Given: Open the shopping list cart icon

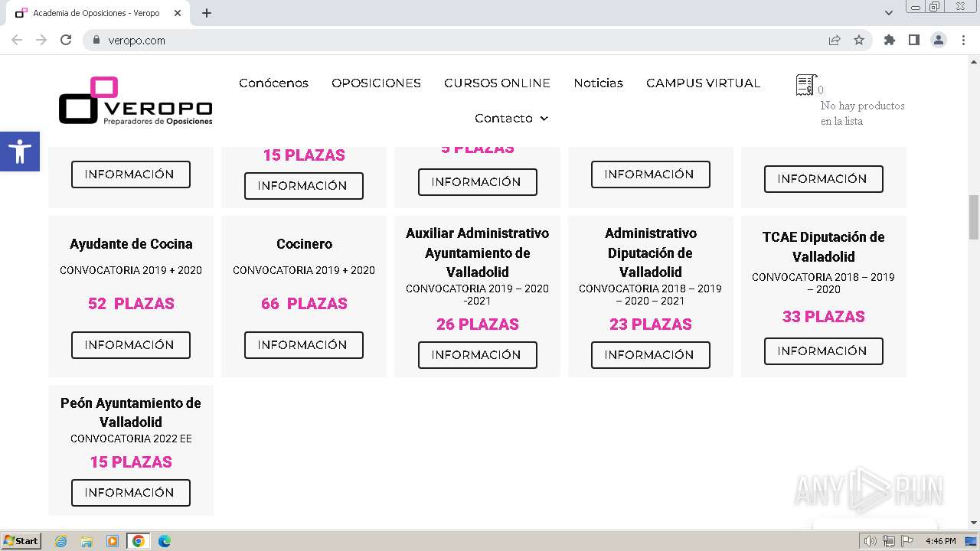Looking at the screenshot, I should [805, 85].
